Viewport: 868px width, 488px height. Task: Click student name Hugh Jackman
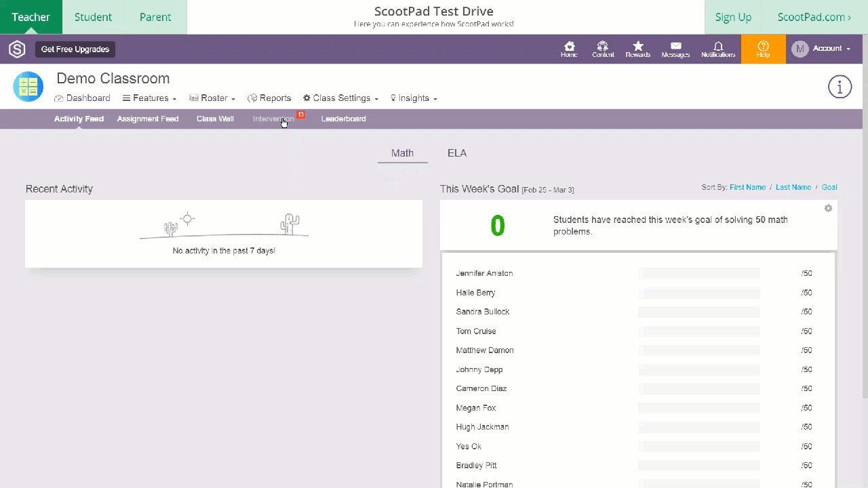coord(482,427)
